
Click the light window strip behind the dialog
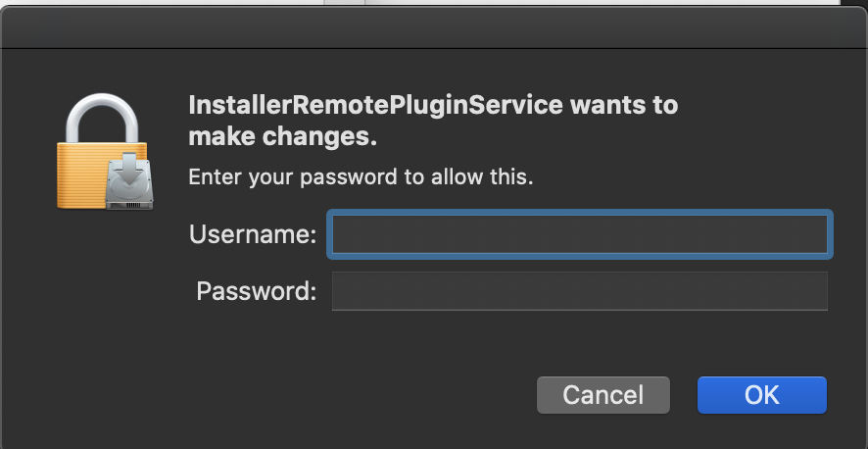[x=434, y=3]
